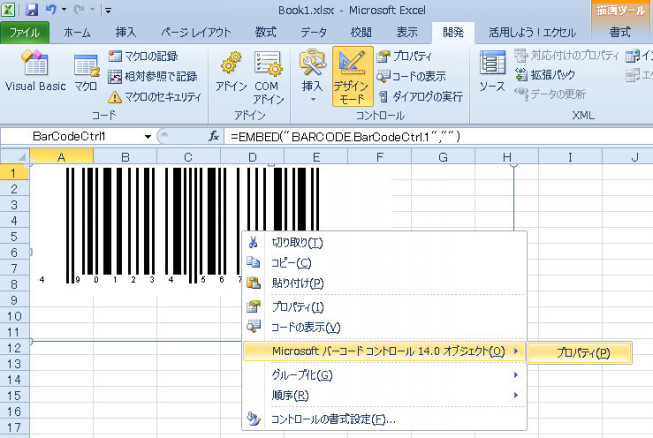The image size is (653, 438).
Task: Switch to the 挿入 ribbon tab
Action: click(125, 32)
